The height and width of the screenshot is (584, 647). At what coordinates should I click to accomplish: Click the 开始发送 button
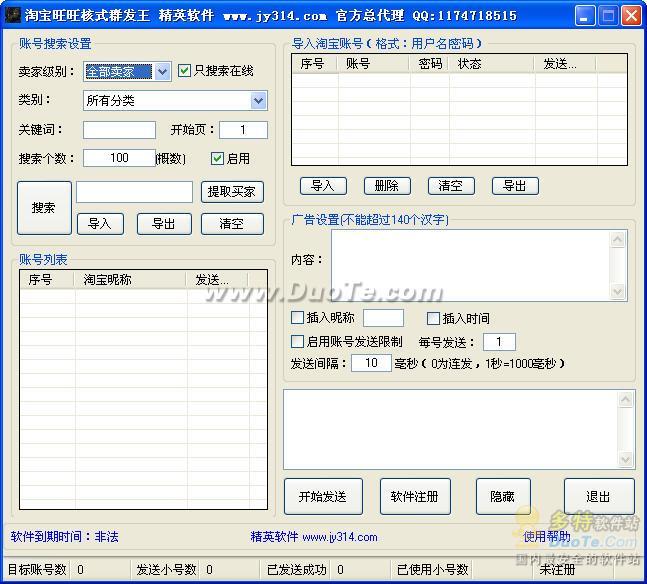click(x=323, y=497)
